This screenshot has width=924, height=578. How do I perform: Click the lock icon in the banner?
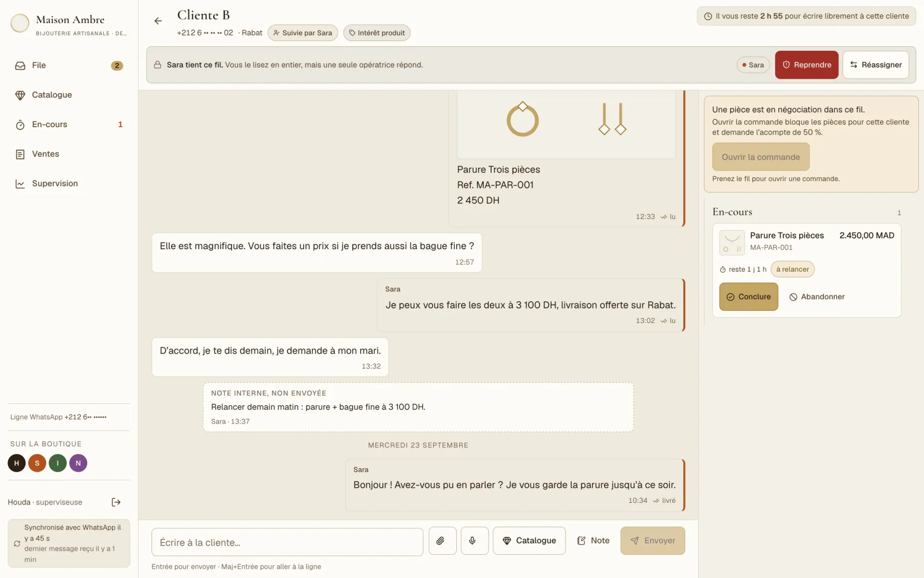point(157,65)
